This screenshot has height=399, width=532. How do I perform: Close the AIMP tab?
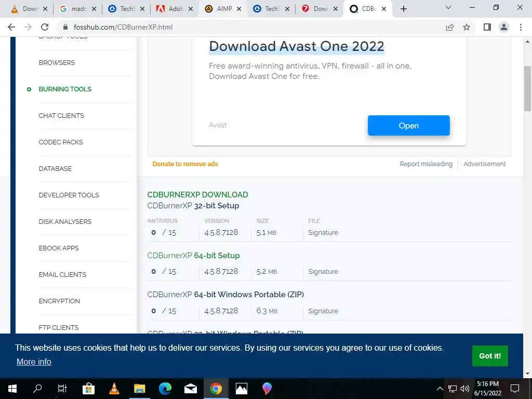tap(239, 9)
